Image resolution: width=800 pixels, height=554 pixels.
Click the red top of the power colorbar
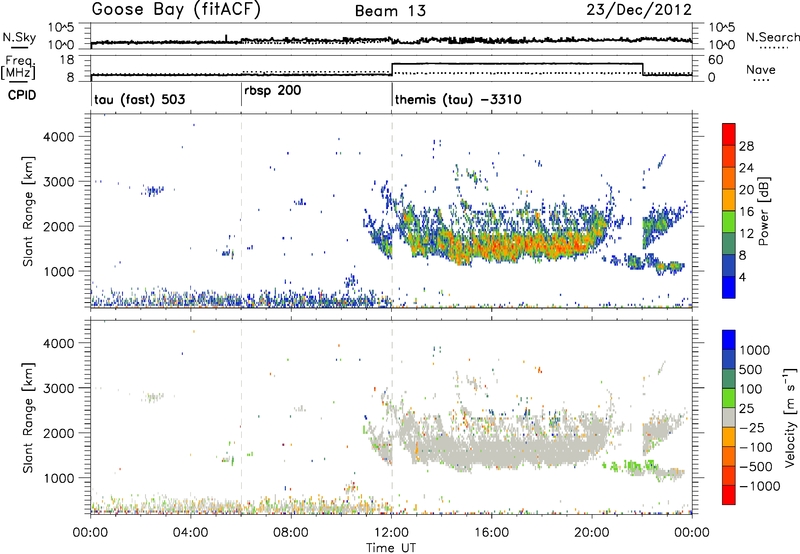(x=729, y=134)
